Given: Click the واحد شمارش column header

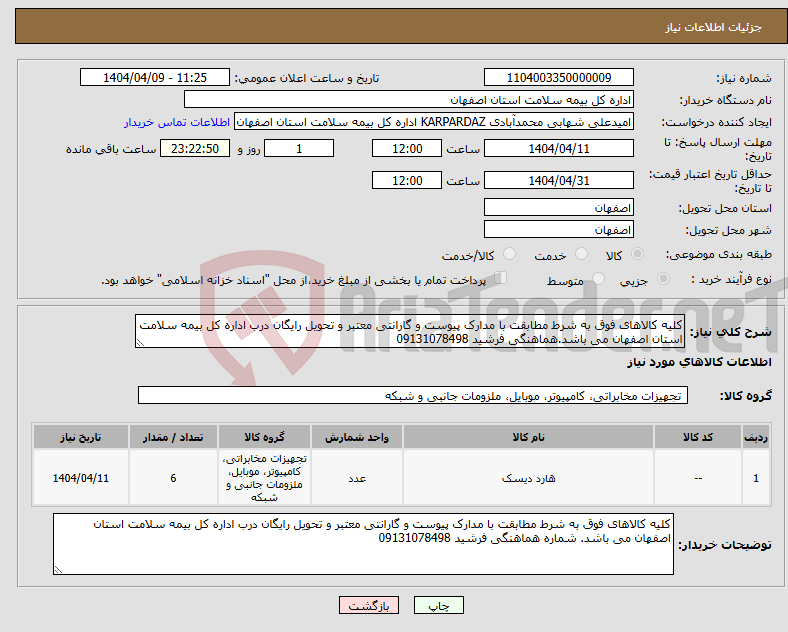Looking at the screenshot, I should [x=357, y=437].
